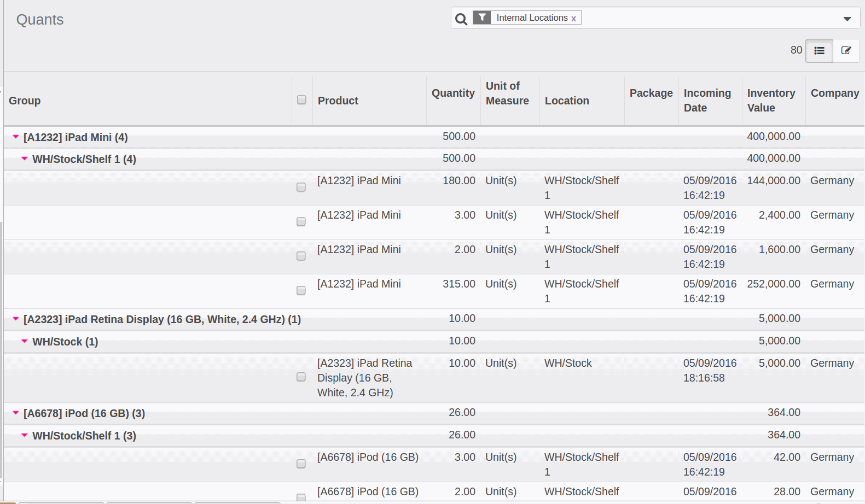865x504 pixels.
Task: Select the iPad Retina Display row checkbox
Action: point(301,377)
